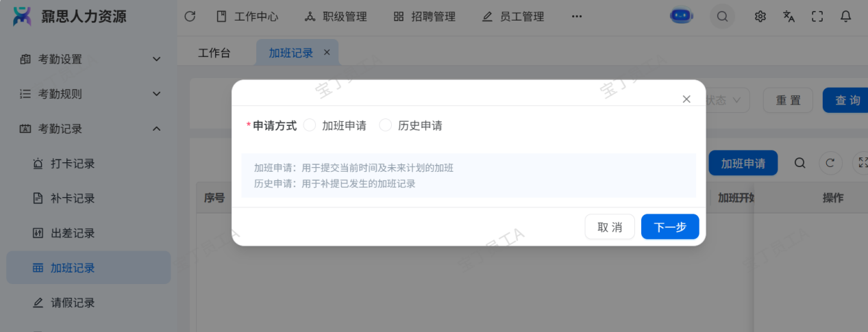Toggle fullscreen mode icon in header
Screen dimensions: 868x332
pos(817,16)
